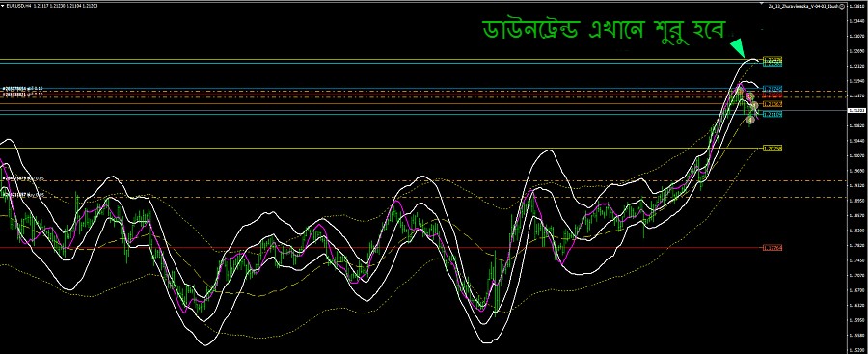Open the one-click trading arrow beside EURUSD,H4
Screen dimensions: 868x354
pyautogui.click(x=3, y=5)
